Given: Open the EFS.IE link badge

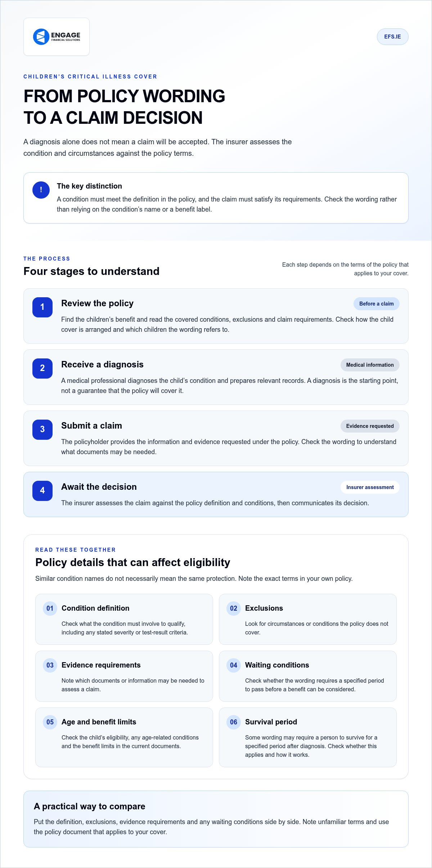Looking at the screenshot, I should pyautogui.click(x=392, y=37).
